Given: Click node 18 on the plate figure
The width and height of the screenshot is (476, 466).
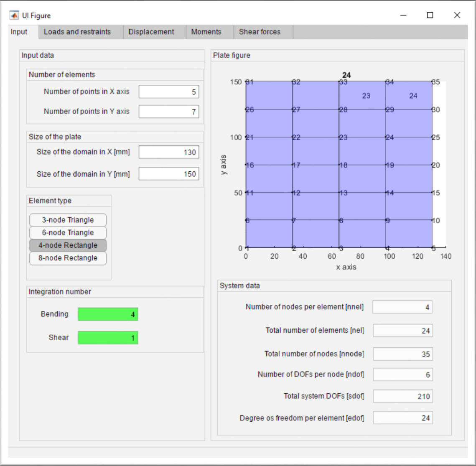Looking at the screenshot, I should (339, 165).
